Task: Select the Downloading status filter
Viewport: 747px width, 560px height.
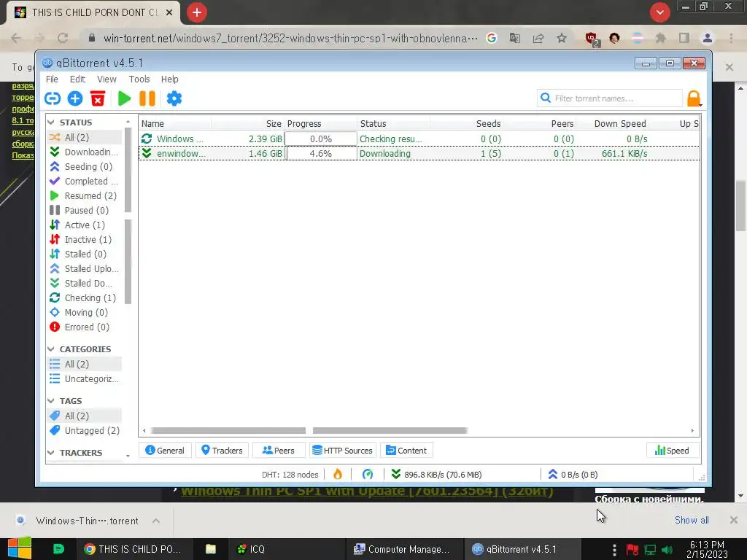Action: click(84, 152)
